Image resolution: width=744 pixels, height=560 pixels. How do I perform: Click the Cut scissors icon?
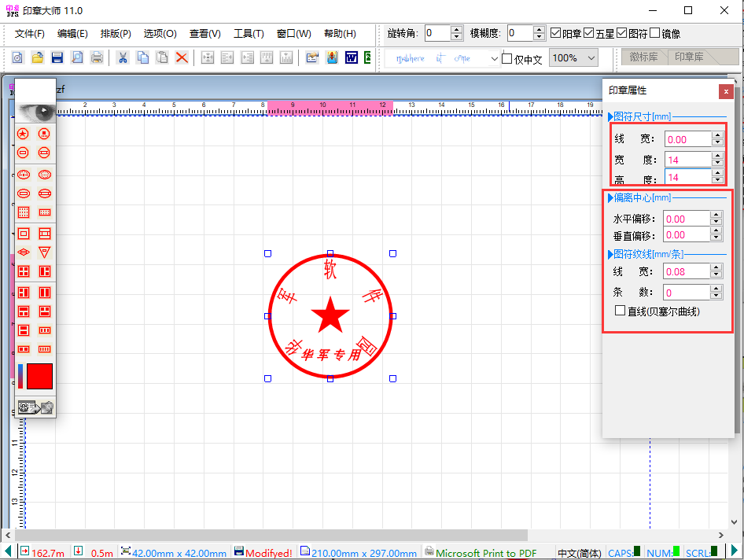pos(123,57)
